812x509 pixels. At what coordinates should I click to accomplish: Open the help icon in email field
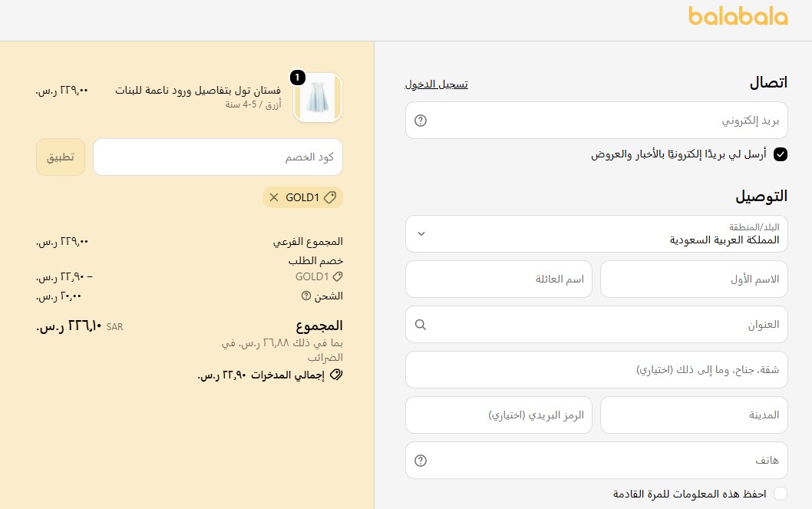click(421, 121)
